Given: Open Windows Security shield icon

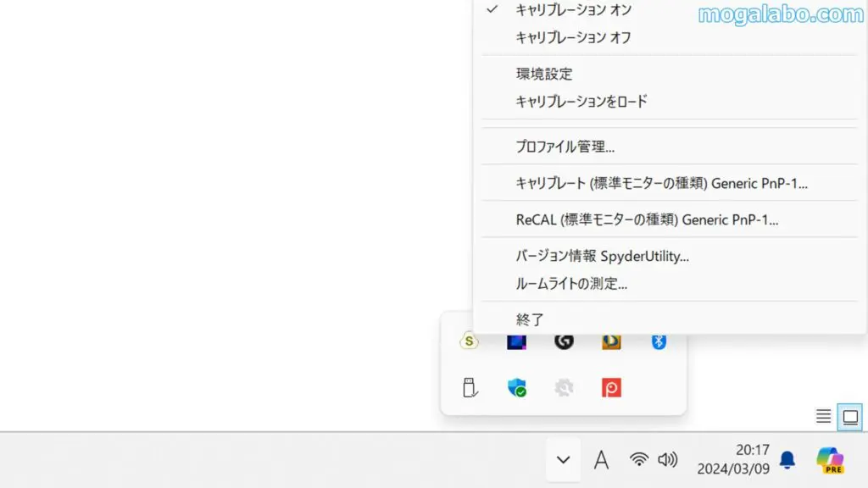Looking at the screenshot, I should tap(516, 388).
